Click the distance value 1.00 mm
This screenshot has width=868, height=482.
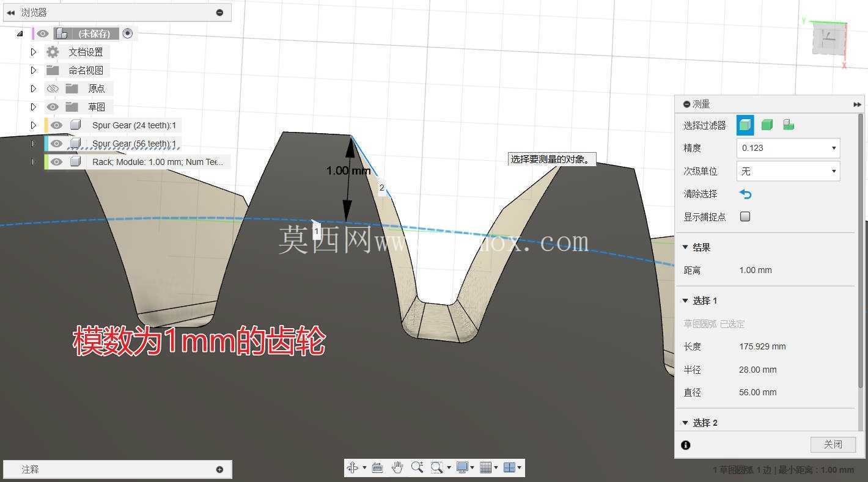[756, 270]
